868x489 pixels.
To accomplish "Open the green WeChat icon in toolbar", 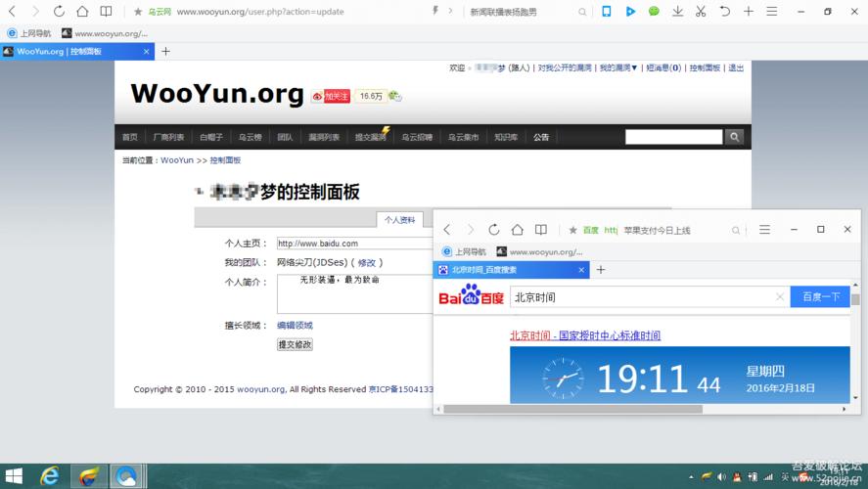I will click(x=654, y=11).
